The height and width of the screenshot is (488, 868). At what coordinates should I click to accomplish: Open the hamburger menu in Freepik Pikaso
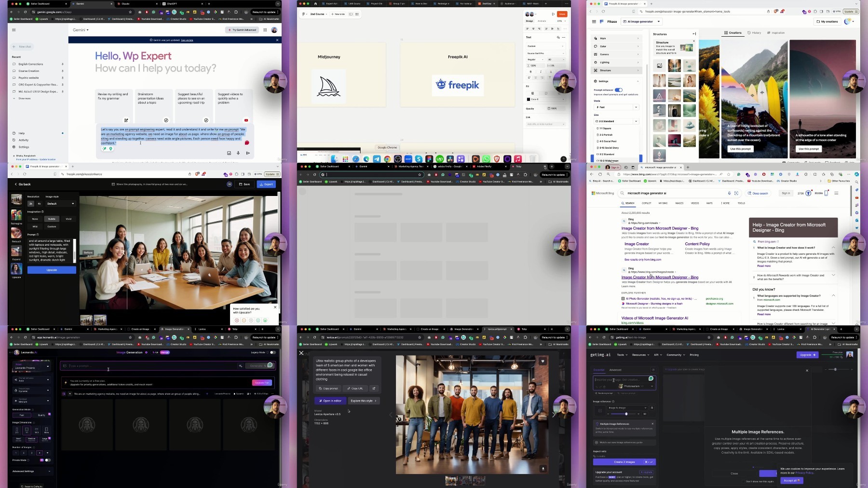tap(594, 22)
